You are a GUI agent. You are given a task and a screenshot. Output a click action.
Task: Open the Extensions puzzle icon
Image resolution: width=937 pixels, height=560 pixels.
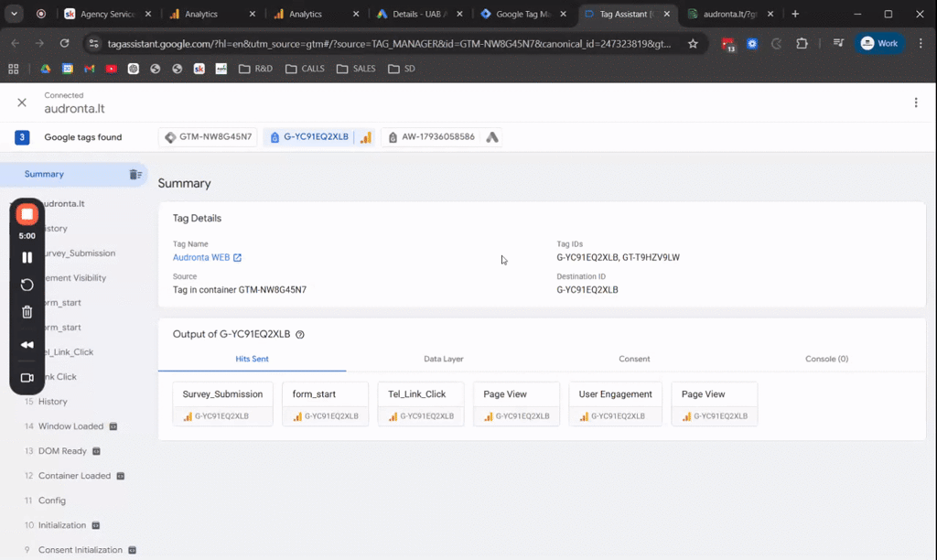(802, 43)
